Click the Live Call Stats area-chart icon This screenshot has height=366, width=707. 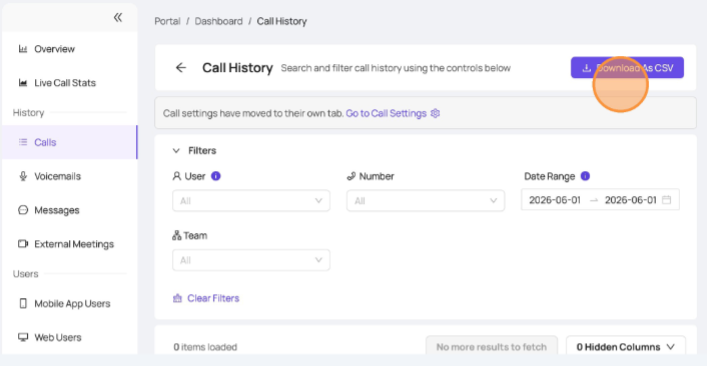[x=23, y=83]
